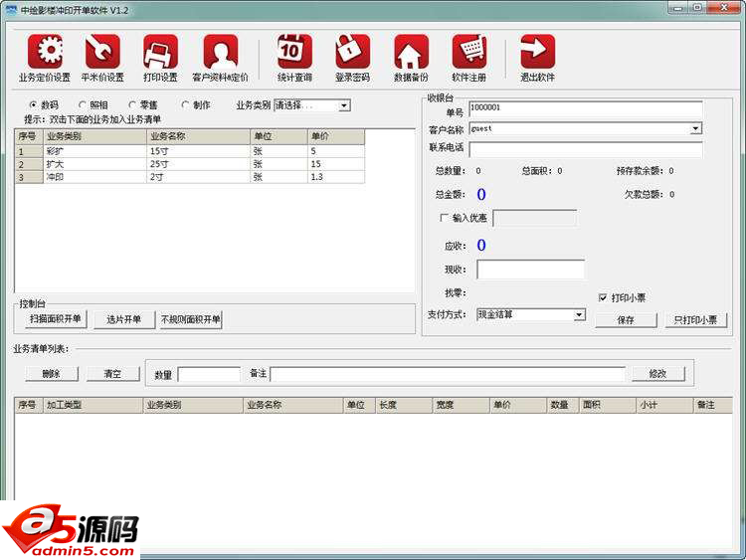Focus the 联系电话 input field
The image size is (746, 560).
[x=586, y=148]
